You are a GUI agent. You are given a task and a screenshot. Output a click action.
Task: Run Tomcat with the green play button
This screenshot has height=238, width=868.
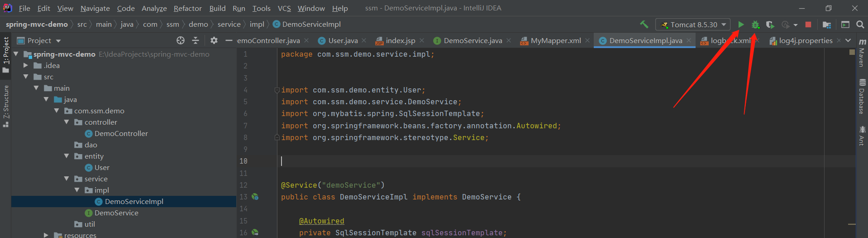(741, 24)
